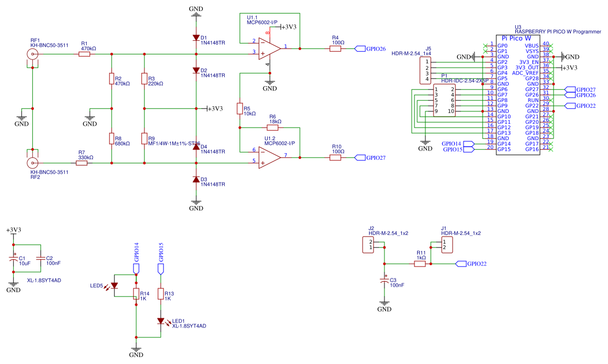Select the C3 100nF capacitor symbol

pos(384,280)
